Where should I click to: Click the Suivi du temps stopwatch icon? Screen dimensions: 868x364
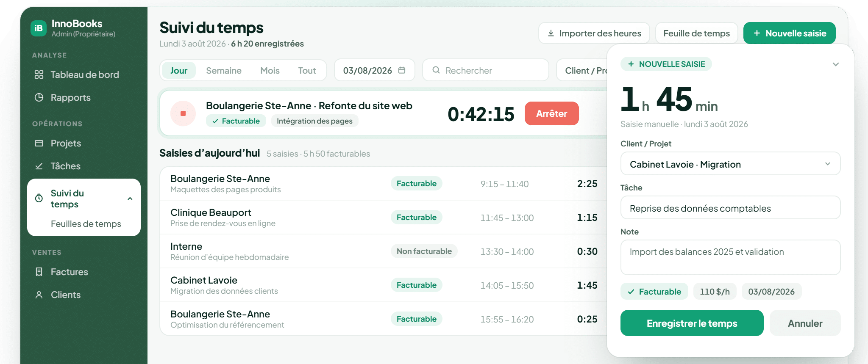coord(39,198)
